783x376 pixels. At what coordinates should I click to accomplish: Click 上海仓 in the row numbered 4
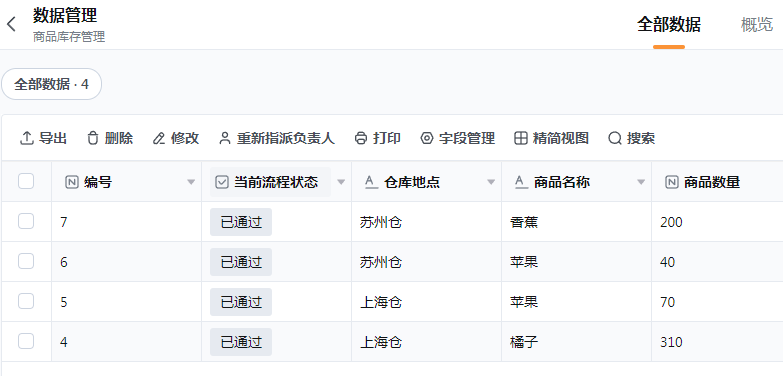(x=381, y=342)
